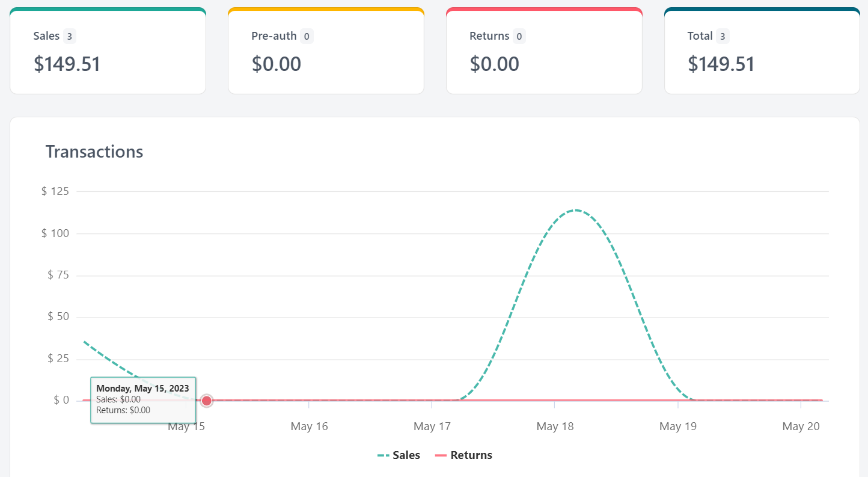Click the Pre-auth count badge showing 0
The image size is (868, 477).
307,37
